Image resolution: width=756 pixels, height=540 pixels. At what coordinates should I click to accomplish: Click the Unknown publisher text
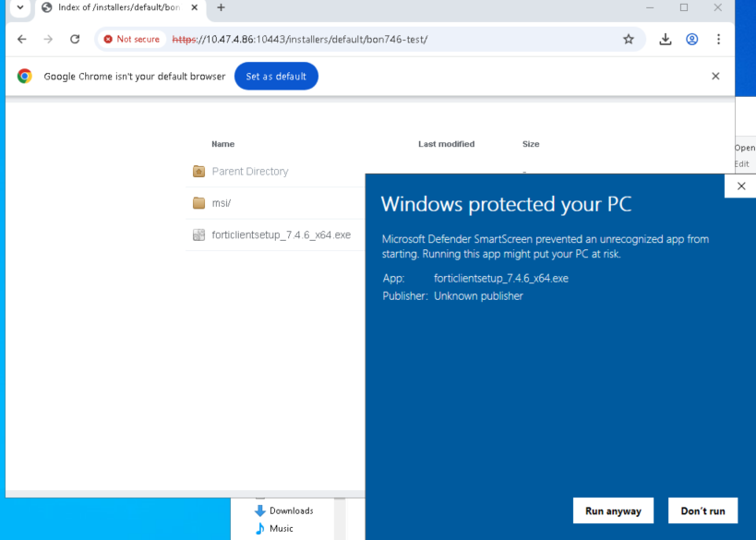pos(478,296)
